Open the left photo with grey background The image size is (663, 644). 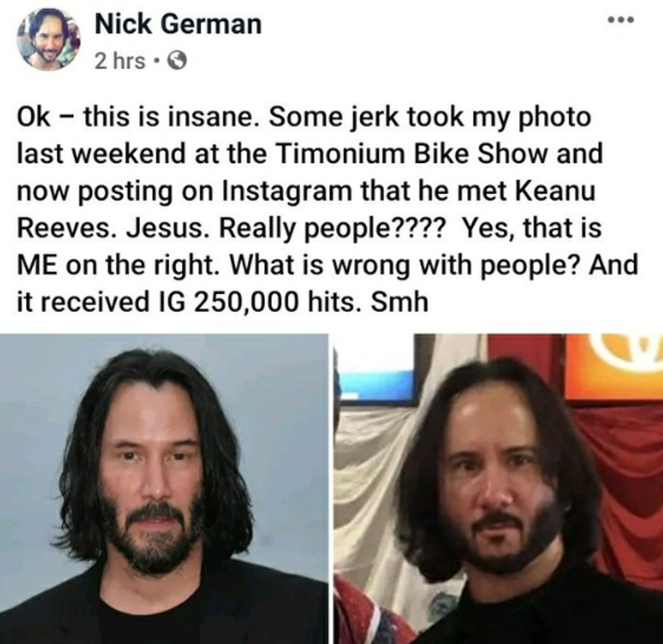point(164,488)
